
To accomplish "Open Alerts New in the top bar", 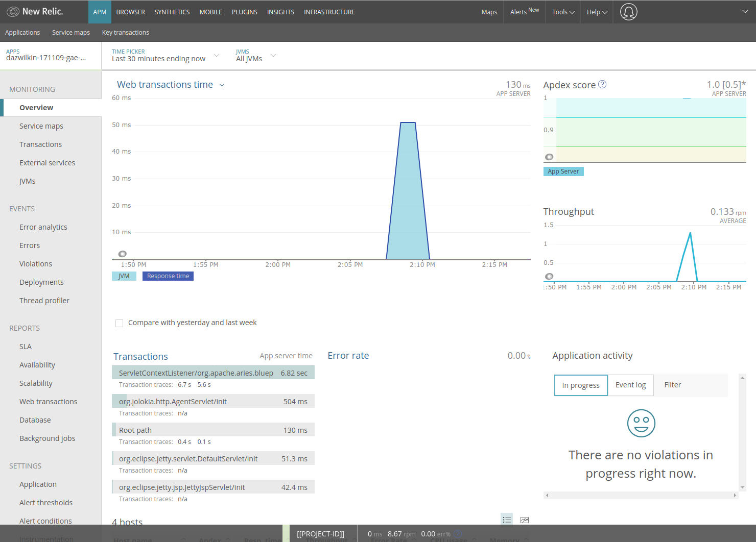I will click(x=525, y=12).
